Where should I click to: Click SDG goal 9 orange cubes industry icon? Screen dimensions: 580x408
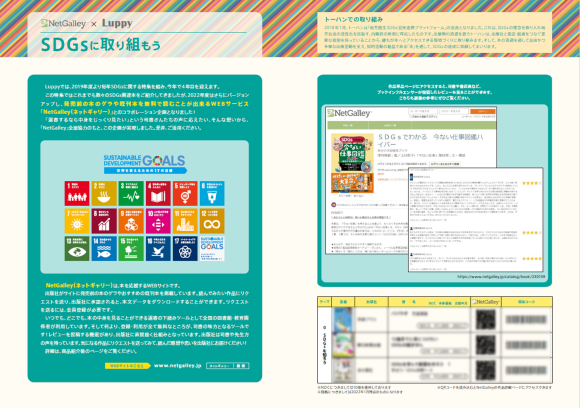coord(131,221)
